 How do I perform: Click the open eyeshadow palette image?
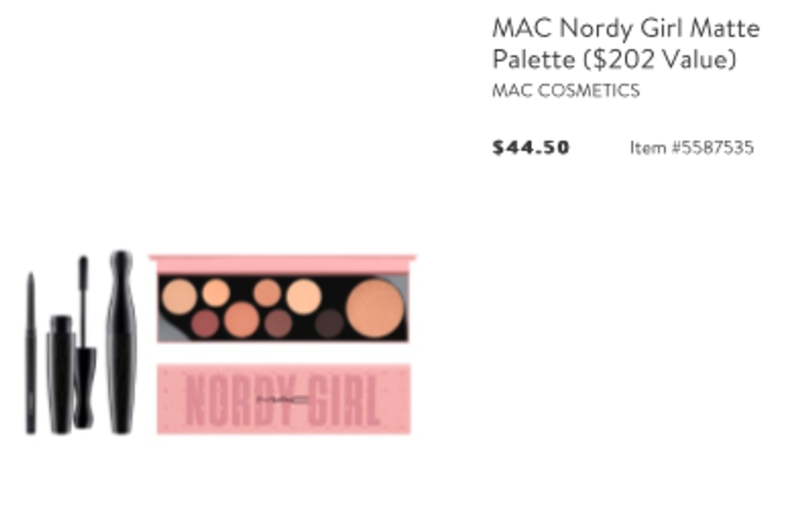pos(283,299)
